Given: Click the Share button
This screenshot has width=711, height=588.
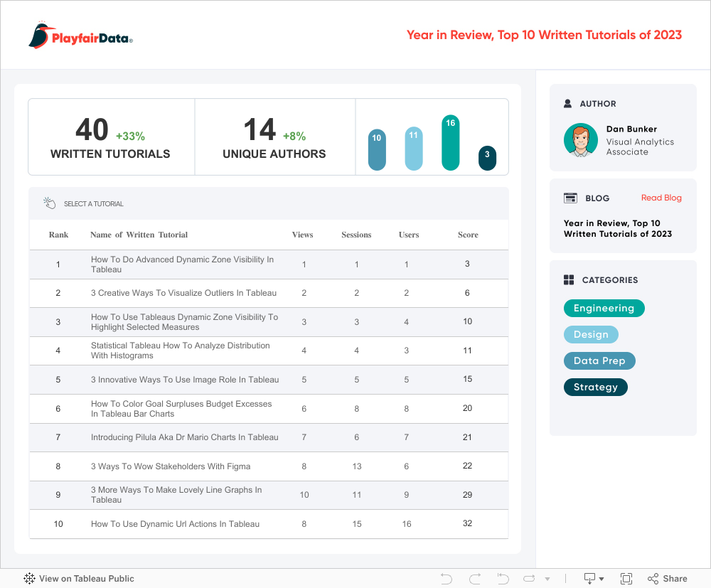Looking at the screenshot, I should pyautogui.click(x=668, y=579).
